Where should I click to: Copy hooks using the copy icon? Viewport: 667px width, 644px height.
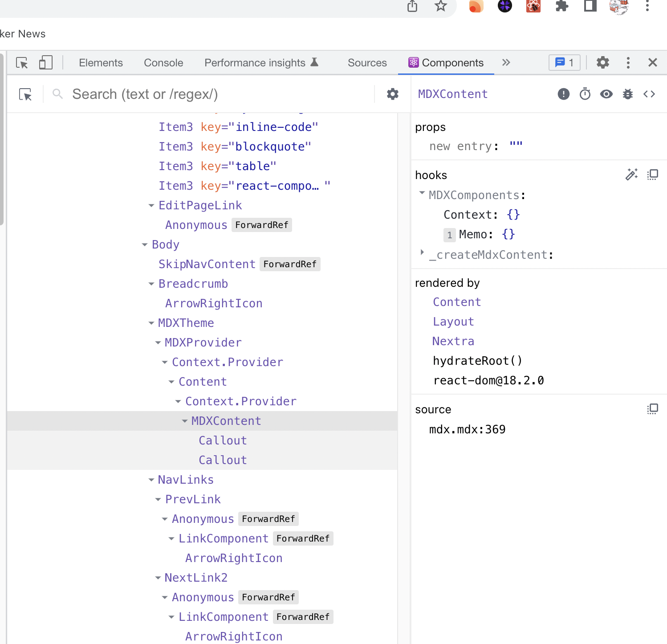pos(652,175)
